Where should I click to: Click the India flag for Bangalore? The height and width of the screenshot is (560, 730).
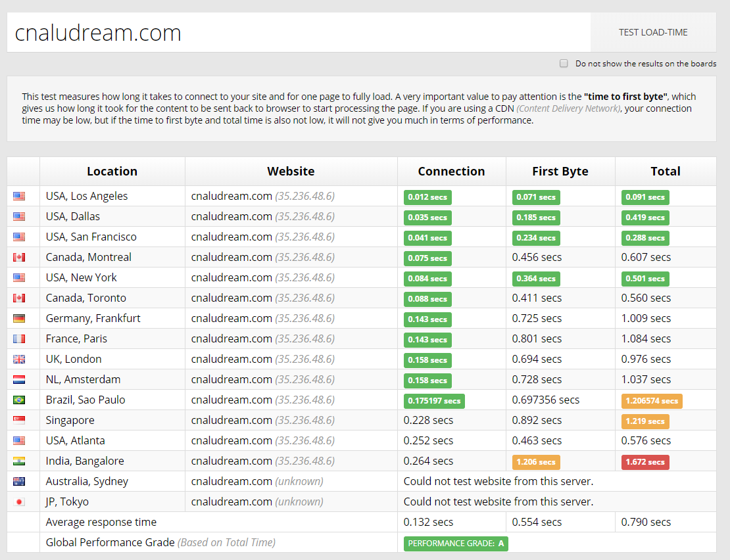tap(19, 461)
